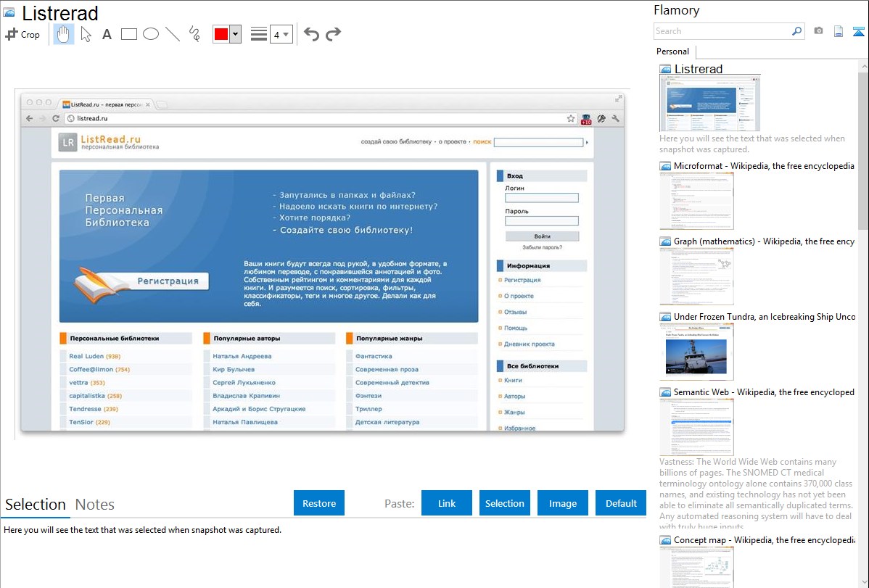Select the arrow pointer tool

[x=86, y=34]
